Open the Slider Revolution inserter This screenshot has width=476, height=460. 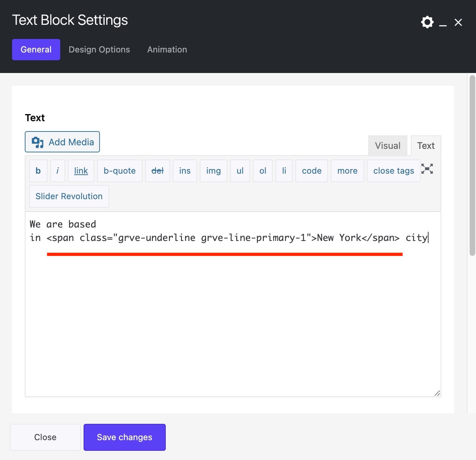click(x=69, y=196)
